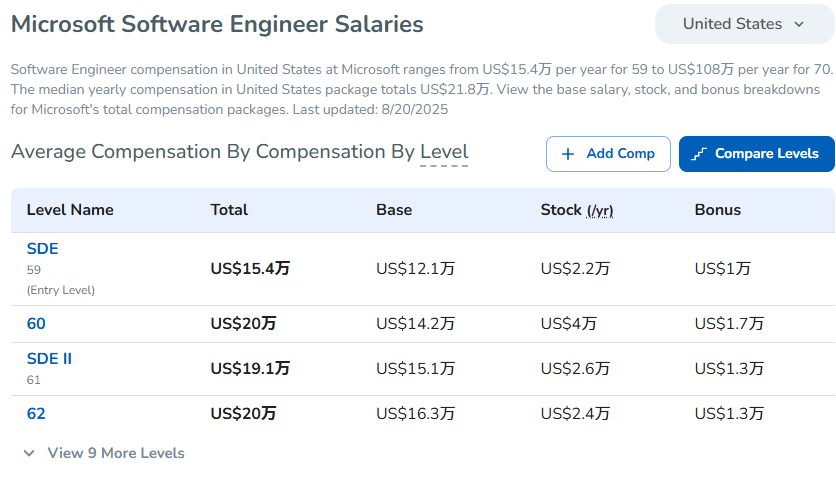Open the level 60 link
836x483 pixels.
(36, 324)
